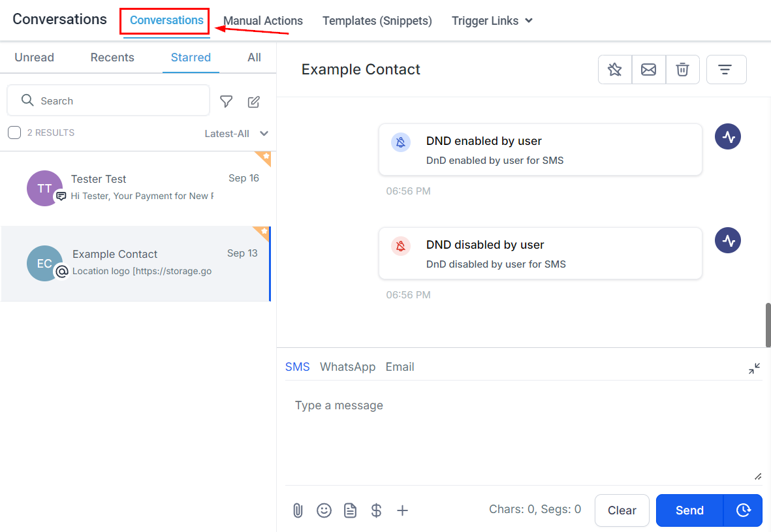Click the Conversations page title
The image size is (771, 532).
(59, 19)
